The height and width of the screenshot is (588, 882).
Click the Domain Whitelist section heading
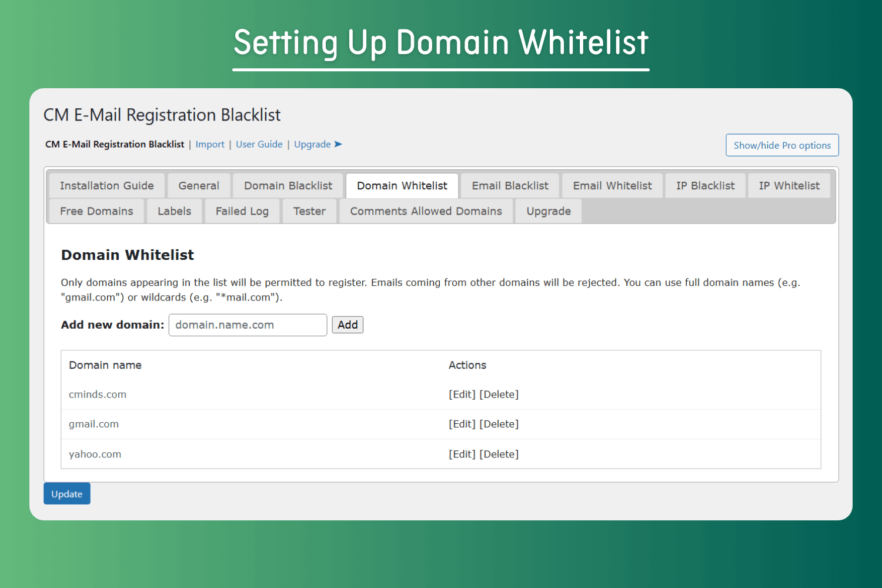click(x=128, y=255)
